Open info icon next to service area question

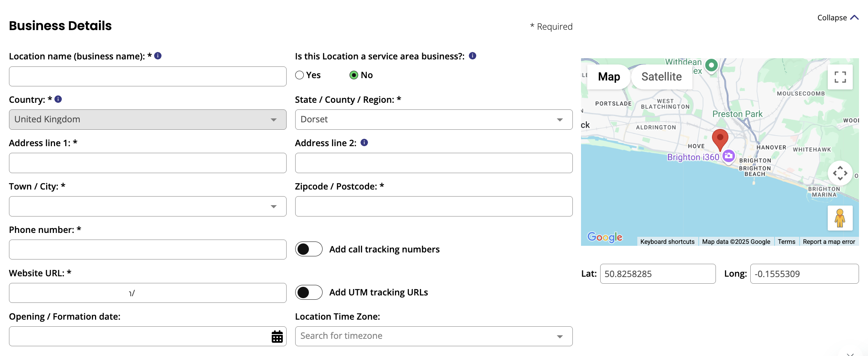(x=472, y=56)
